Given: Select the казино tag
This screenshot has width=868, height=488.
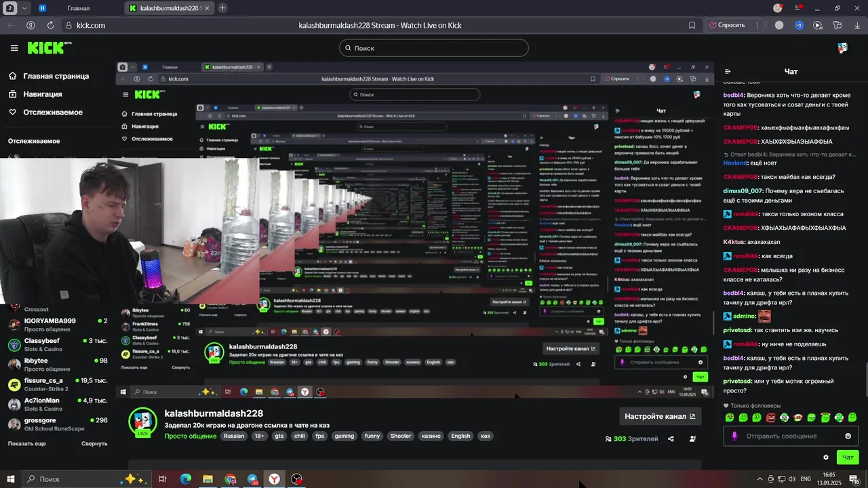Looking at the screenshot, I should (431, 436).
